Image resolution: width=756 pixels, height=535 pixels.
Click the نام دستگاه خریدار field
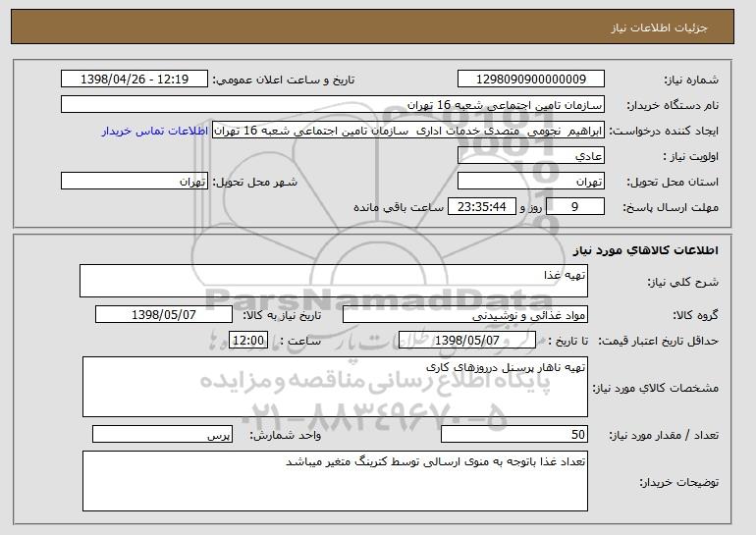[333, 105]
